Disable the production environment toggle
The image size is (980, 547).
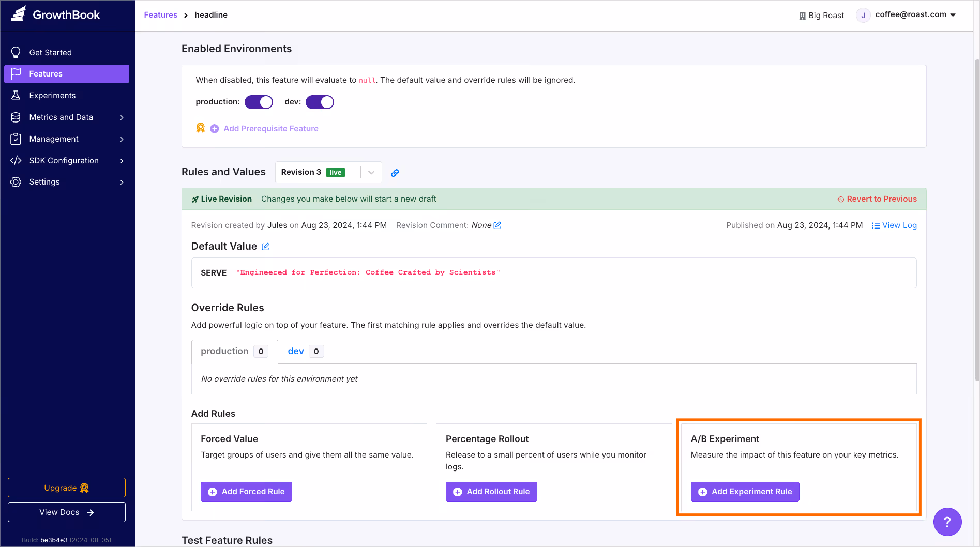[259, 102]
